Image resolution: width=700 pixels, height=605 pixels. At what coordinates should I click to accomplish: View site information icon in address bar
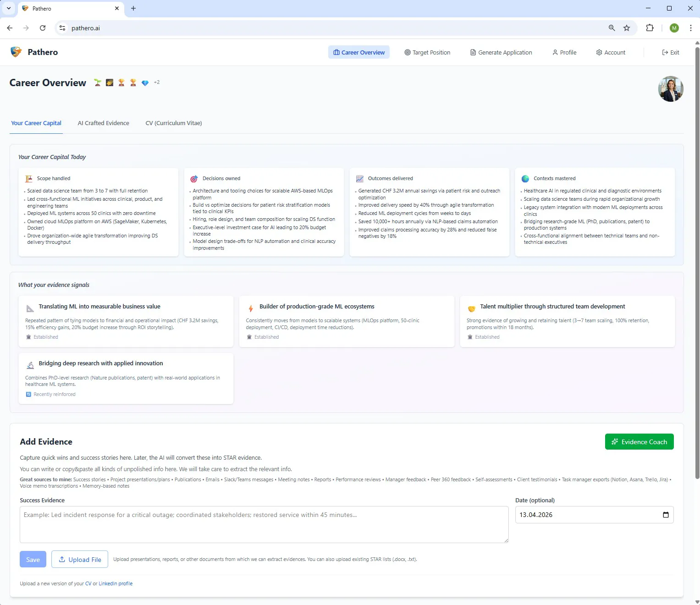63,28
